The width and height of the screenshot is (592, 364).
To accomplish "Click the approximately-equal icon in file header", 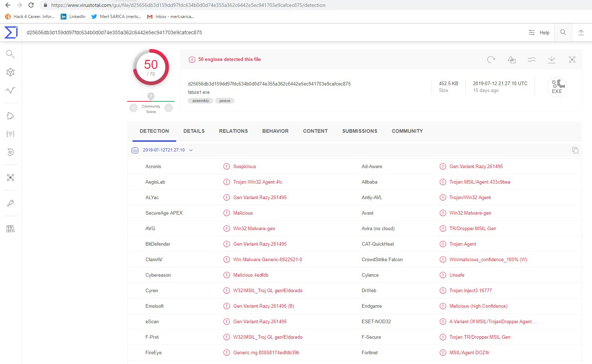I will click(532, 60).
